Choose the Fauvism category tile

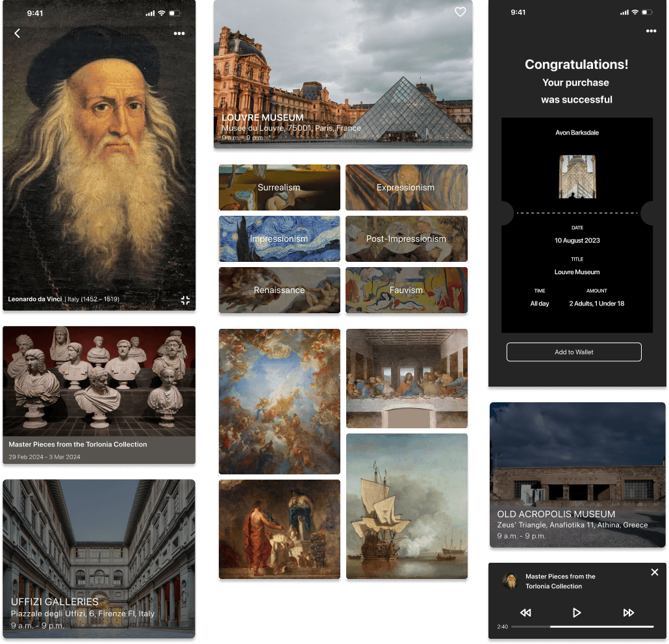pos(406,290)
